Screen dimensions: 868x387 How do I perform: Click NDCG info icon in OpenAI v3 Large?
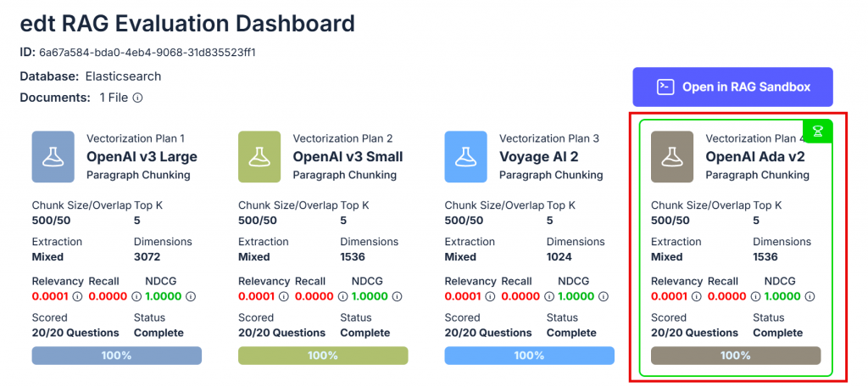pos(191,296)
